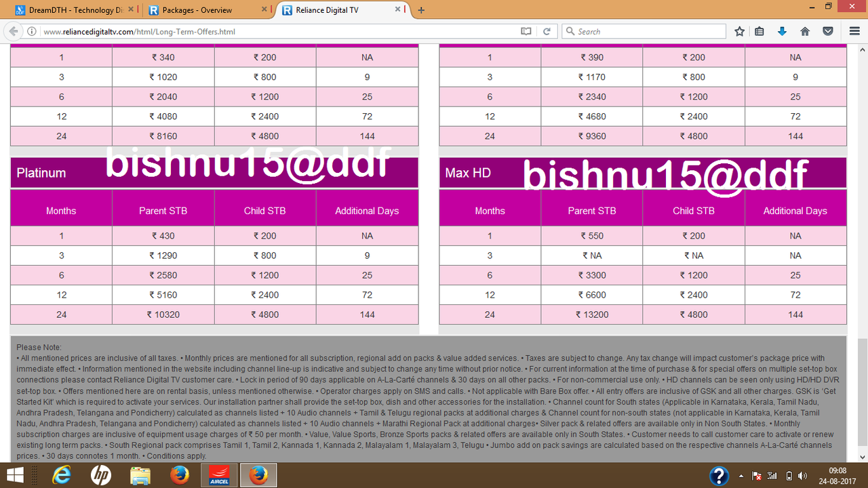Select Max HD price ₹ 13200
The image size is (868, 488).
coord(592,314)
